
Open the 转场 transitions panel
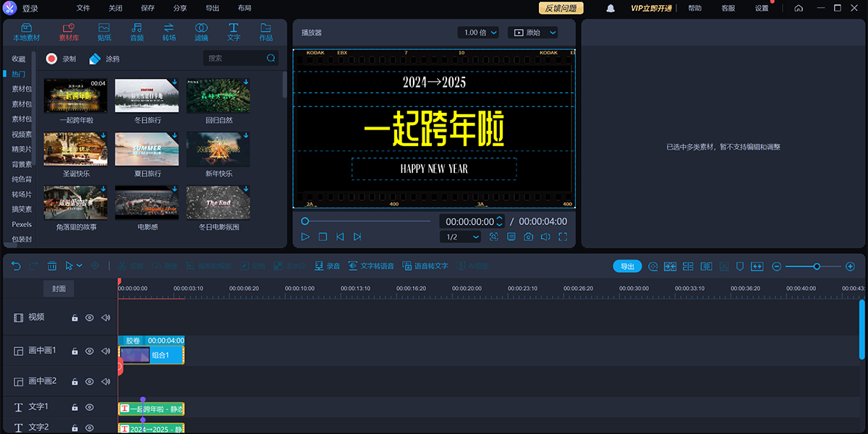coord(169,31)
